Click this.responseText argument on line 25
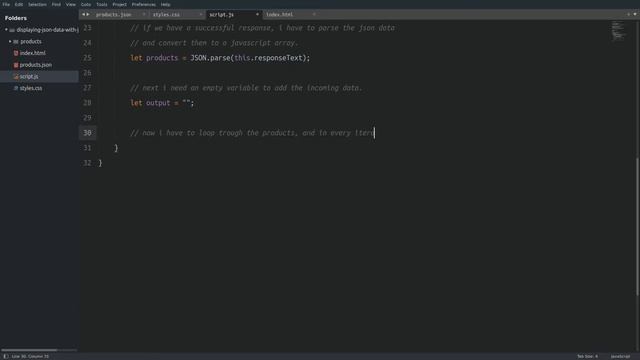 tap(268, 58)
